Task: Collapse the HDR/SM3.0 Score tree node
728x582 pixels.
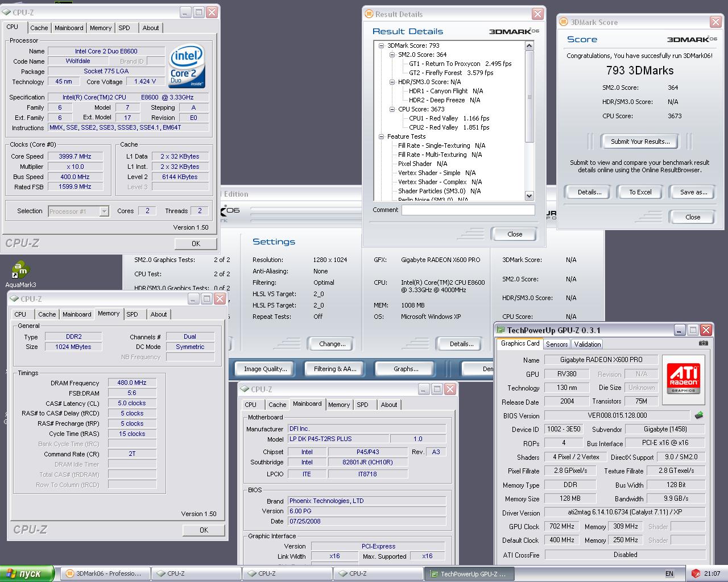Action: pos(392,82)
